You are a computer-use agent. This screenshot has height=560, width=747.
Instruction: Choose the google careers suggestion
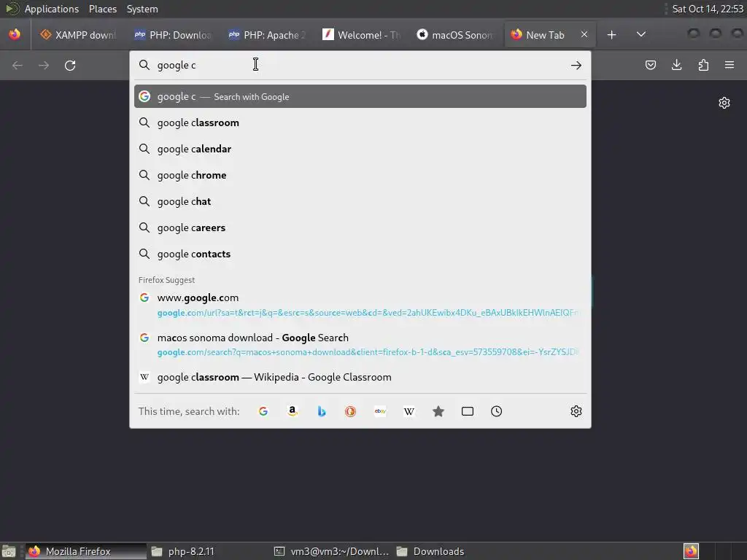tap(360, 227)
